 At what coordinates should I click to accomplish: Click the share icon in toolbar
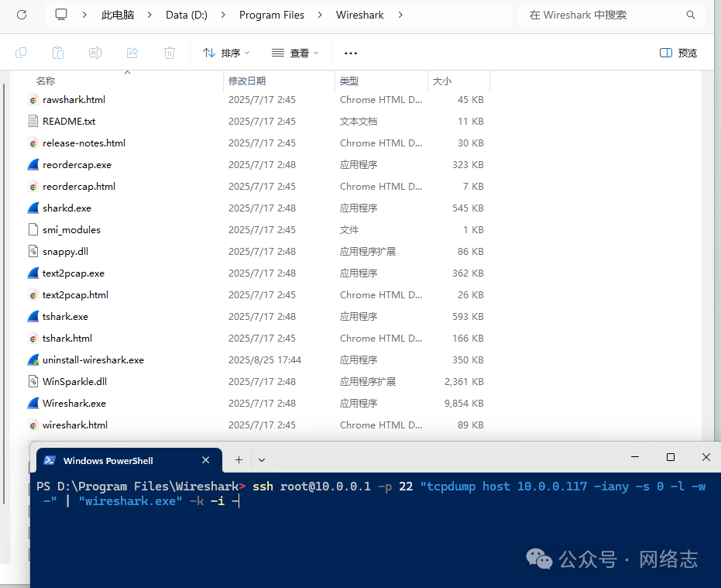[132, 53]
